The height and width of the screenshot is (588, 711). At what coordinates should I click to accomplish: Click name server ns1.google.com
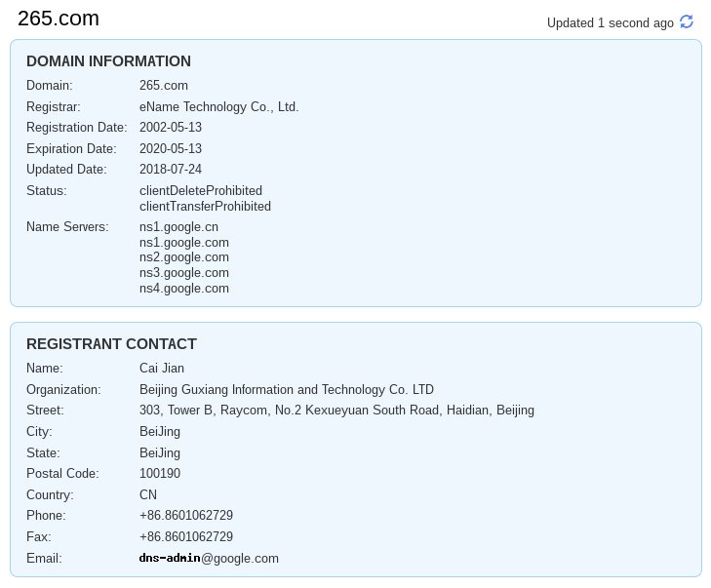click(x=184, y=242)
